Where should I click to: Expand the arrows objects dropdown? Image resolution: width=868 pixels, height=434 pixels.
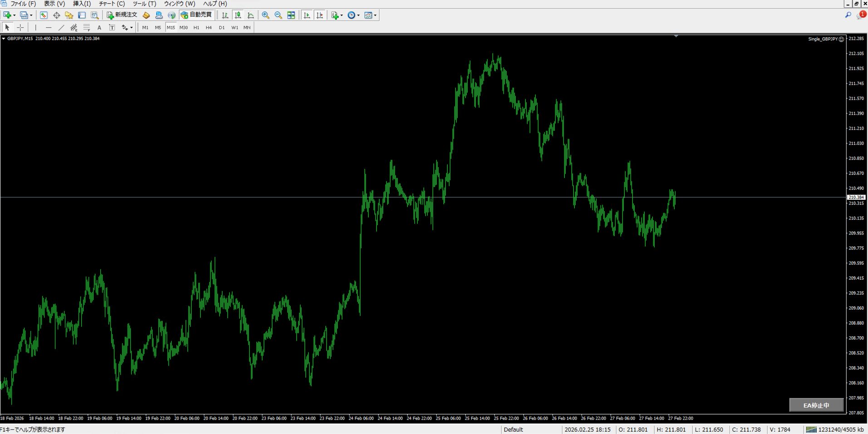131,28
